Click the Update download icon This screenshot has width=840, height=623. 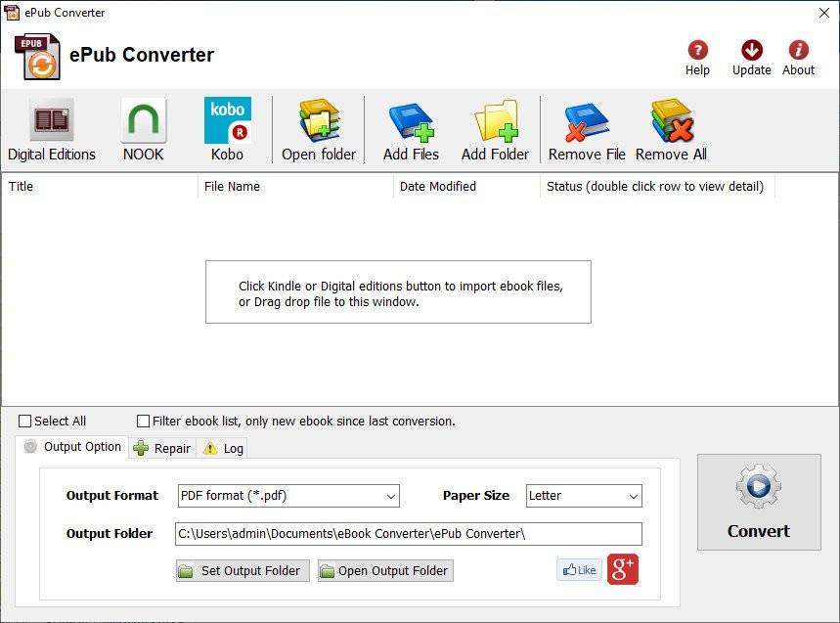(x=752, y=50)
